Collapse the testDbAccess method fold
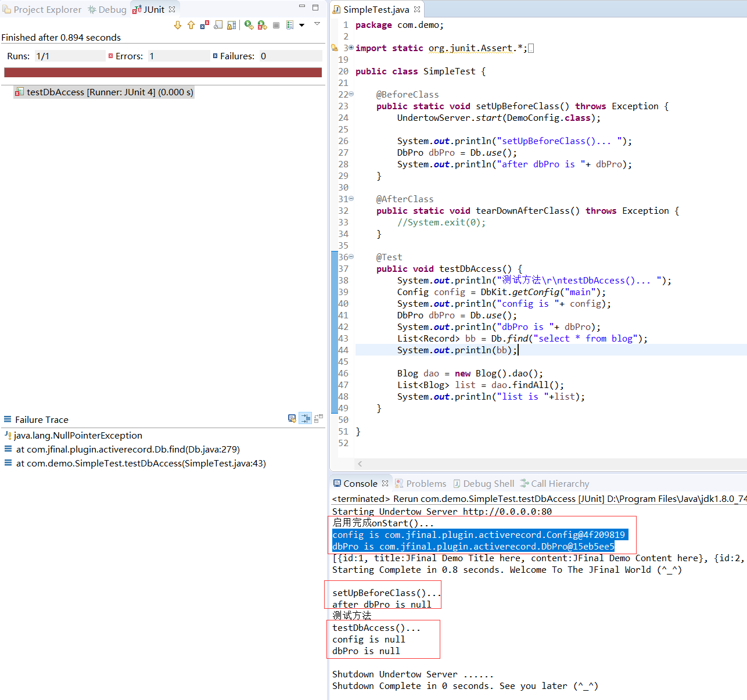The image size is (747, 700). [351, 257]
